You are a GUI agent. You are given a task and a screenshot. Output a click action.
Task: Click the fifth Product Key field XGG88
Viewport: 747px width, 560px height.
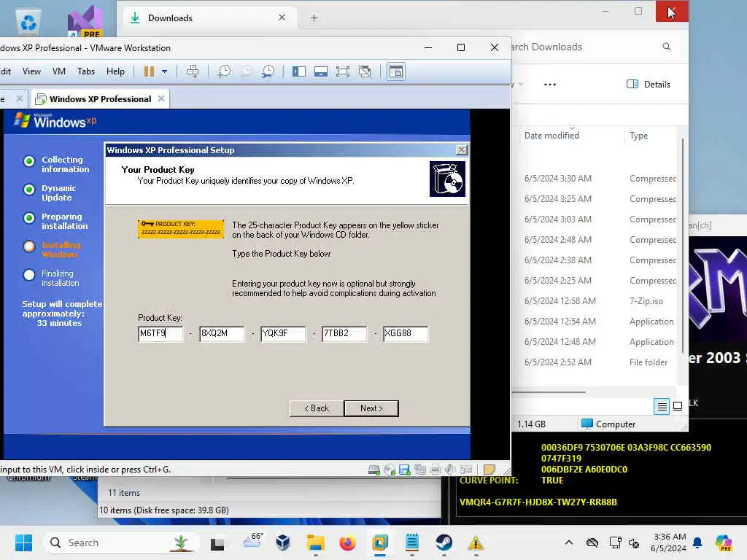[x=406, y=333]
